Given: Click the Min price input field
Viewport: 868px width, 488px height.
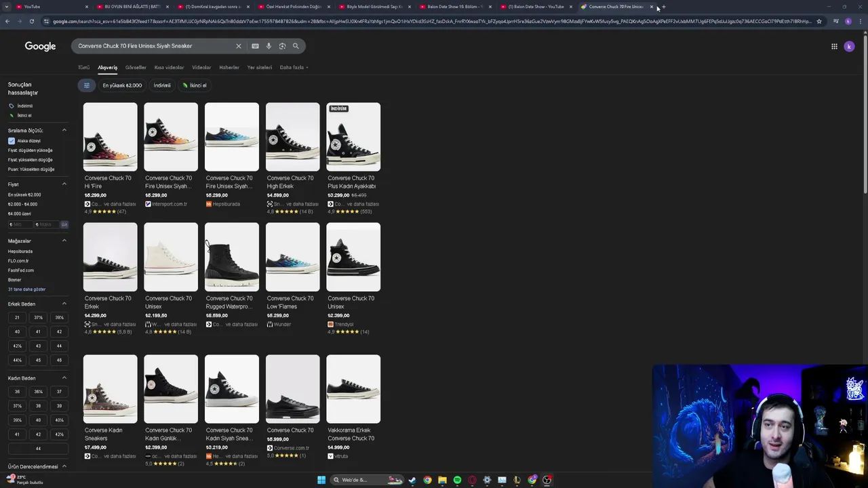Looking at the screenshot, I should [20, 224].
